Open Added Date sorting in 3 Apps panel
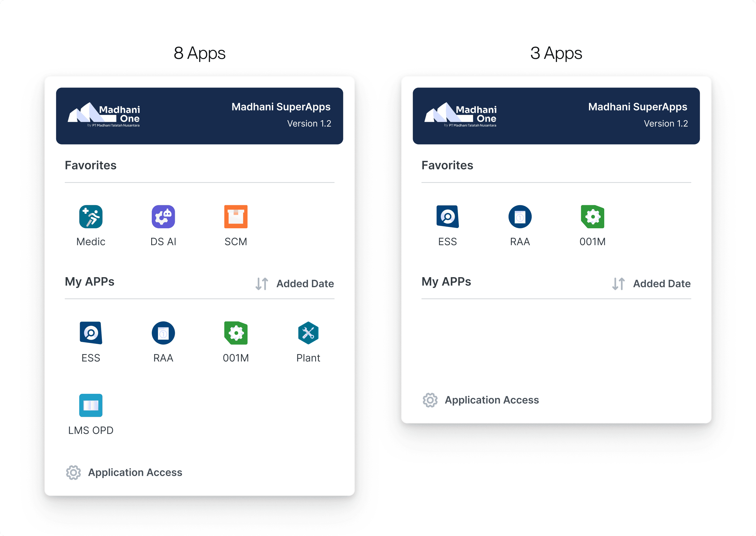756x536 pixels. (x=662, y=284)
